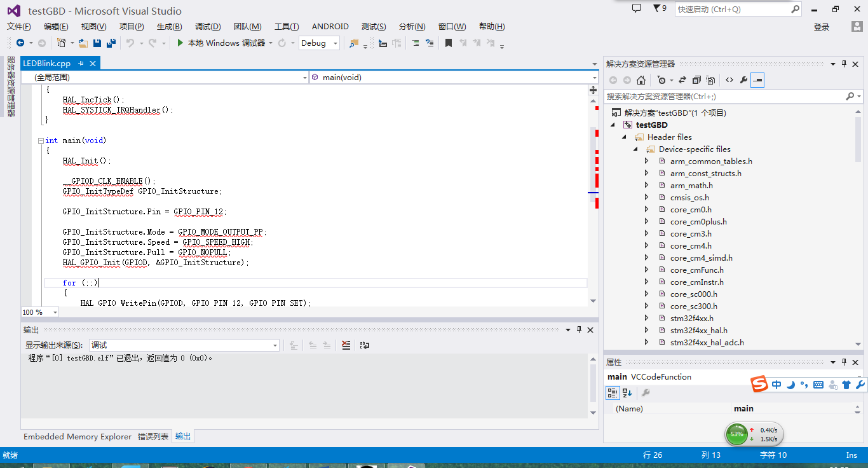The width and height of the screenshot is (868, 468).
Task: Select the 解决方案"testGBD" solution node
Action: click(x=675, y=113)
